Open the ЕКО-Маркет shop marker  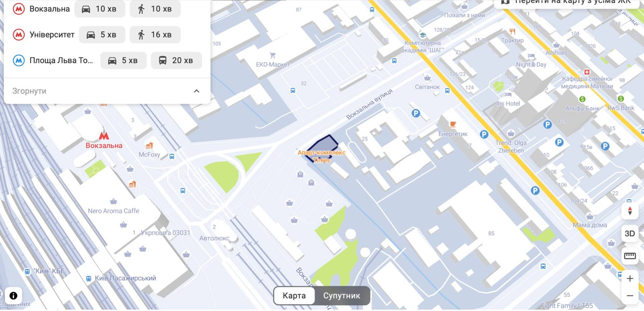tap(273, 55)
